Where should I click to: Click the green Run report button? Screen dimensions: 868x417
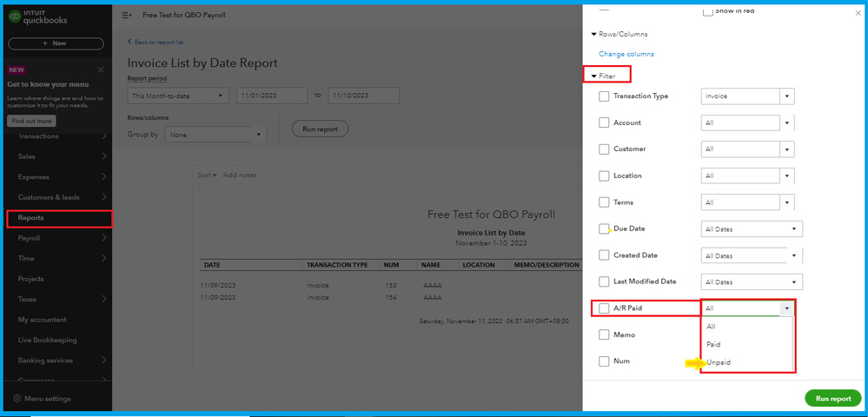[x=832, y=399]
